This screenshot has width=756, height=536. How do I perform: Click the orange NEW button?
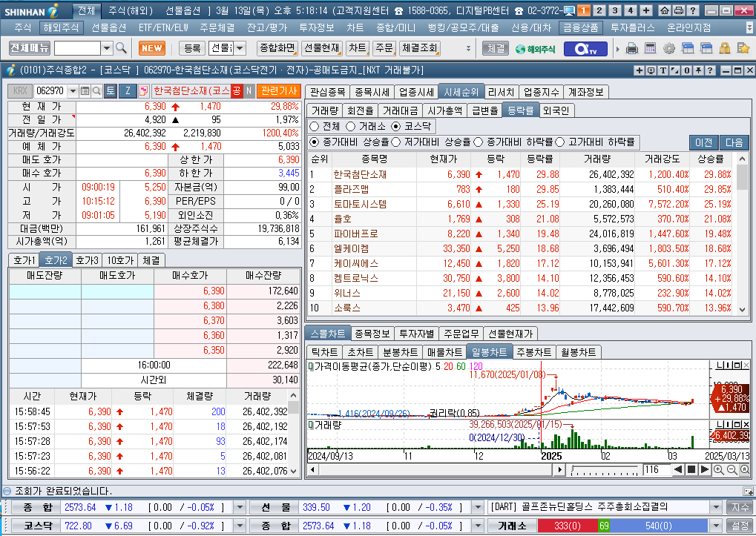(152, 47)
